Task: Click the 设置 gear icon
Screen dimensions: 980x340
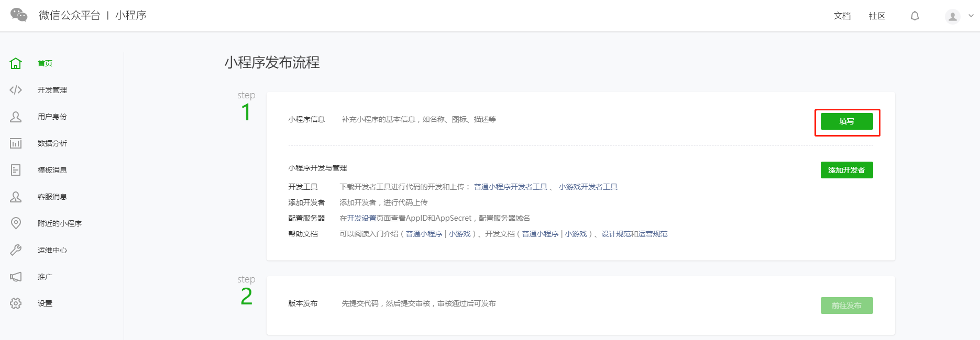Action: click(x=16, y=303)
